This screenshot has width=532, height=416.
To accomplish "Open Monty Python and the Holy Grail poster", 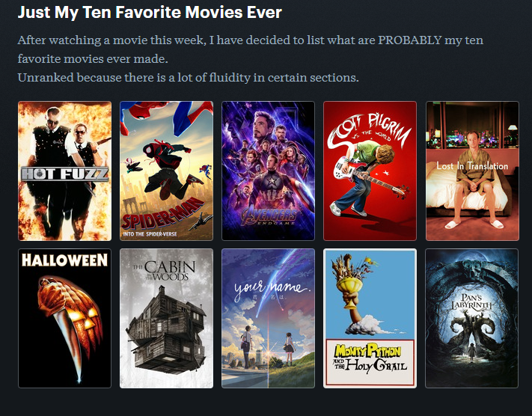I will click(370, 318).
